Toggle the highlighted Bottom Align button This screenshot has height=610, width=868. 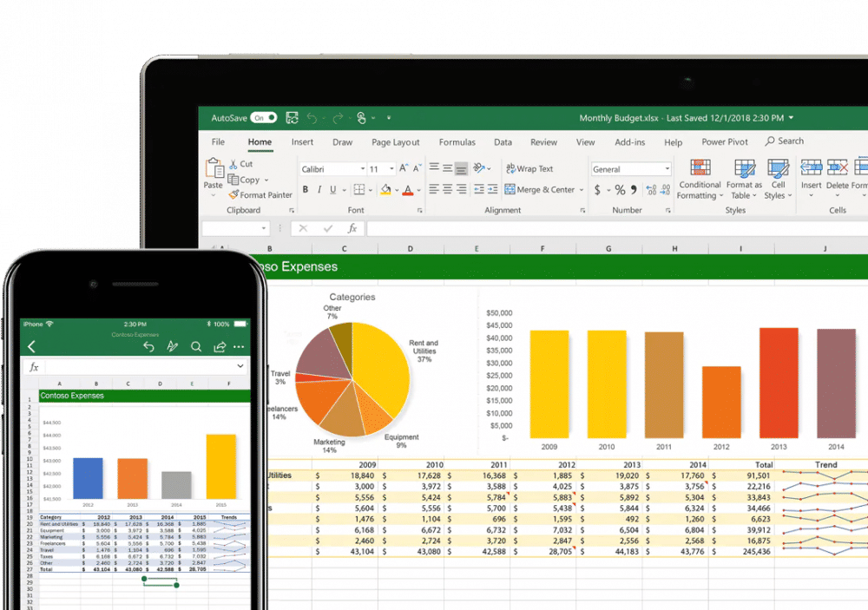coord(461,168)
